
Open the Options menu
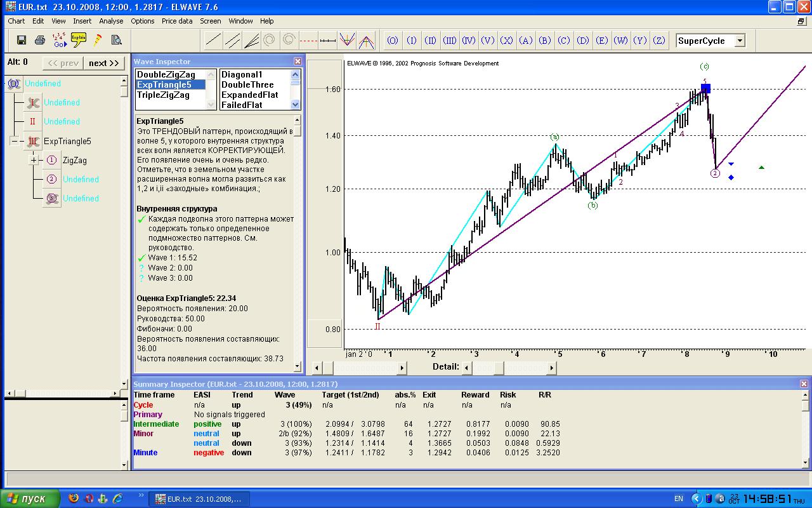[x=143, y=21]
